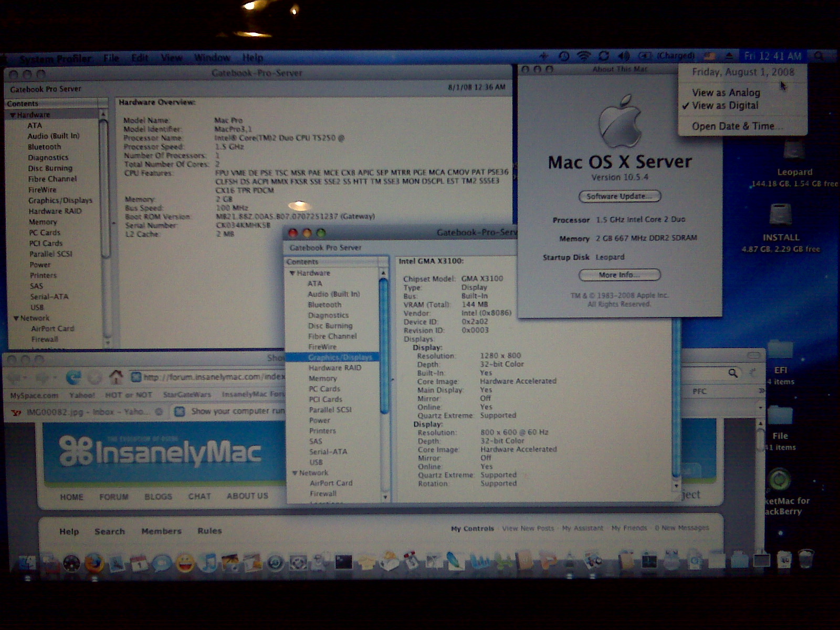Click the MySpace.com bookmark
Viewport: 840px width, 630px height.
click(35, 395)
